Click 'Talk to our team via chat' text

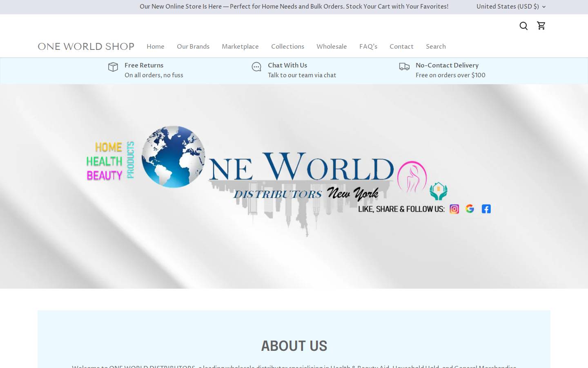pyautogui.click(x=302, y=75)
